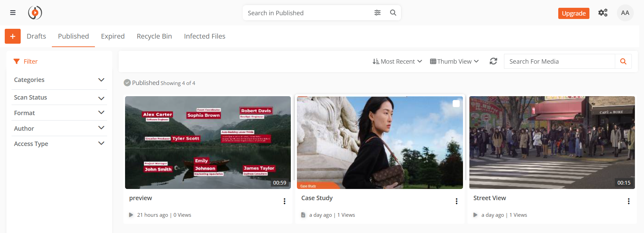Switch to the Drafts tab
This screenshot has height=233, width=644.
click(36, 36)
